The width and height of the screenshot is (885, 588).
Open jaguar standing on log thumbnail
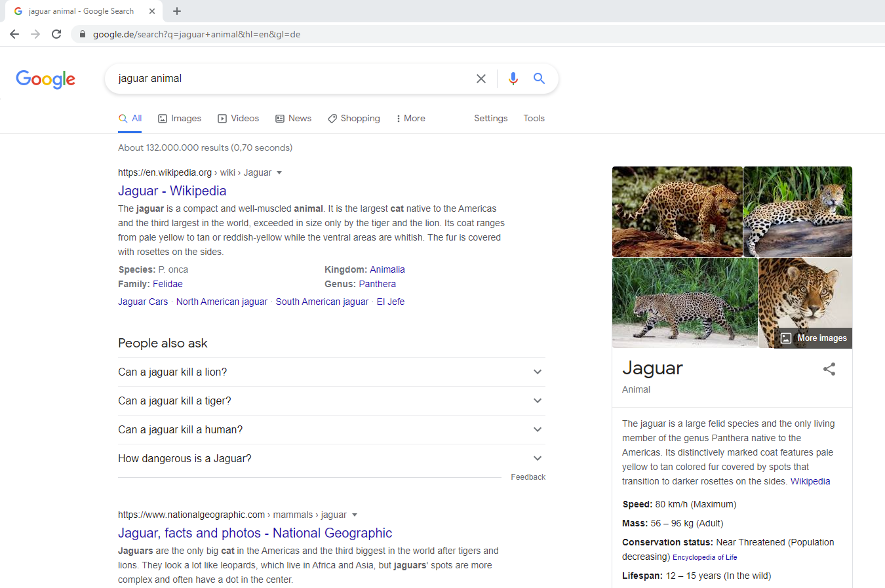tap(677, 212)
